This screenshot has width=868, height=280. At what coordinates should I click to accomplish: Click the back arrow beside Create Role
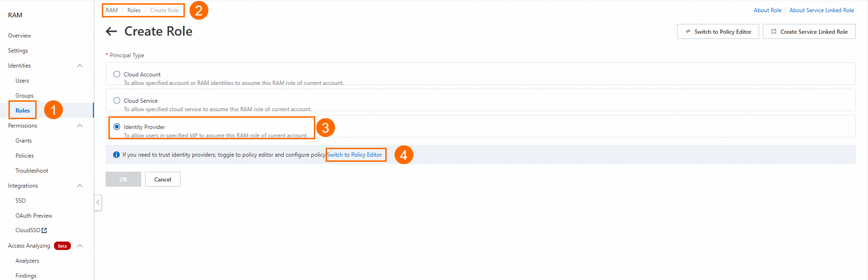click(x=111, y=31)
